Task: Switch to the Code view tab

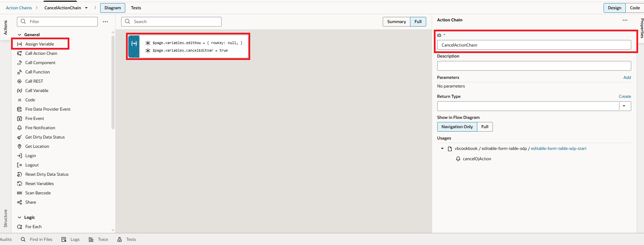Action: point(634,8)
